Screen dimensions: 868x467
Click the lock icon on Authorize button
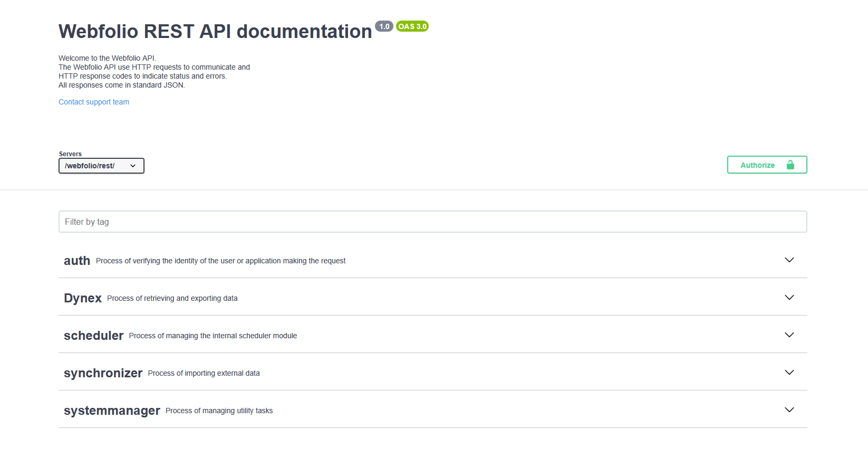click(x=790, y=165)
